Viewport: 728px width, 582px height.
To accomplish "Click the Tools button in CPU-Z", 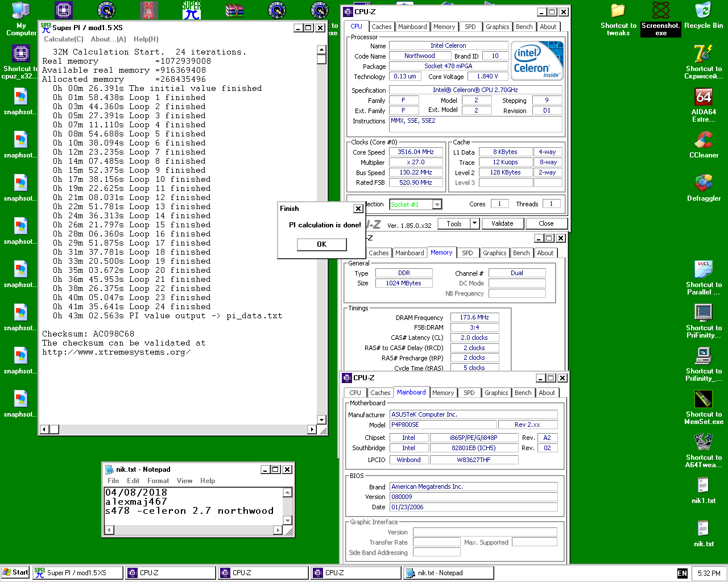I will (x=454, y=223).
